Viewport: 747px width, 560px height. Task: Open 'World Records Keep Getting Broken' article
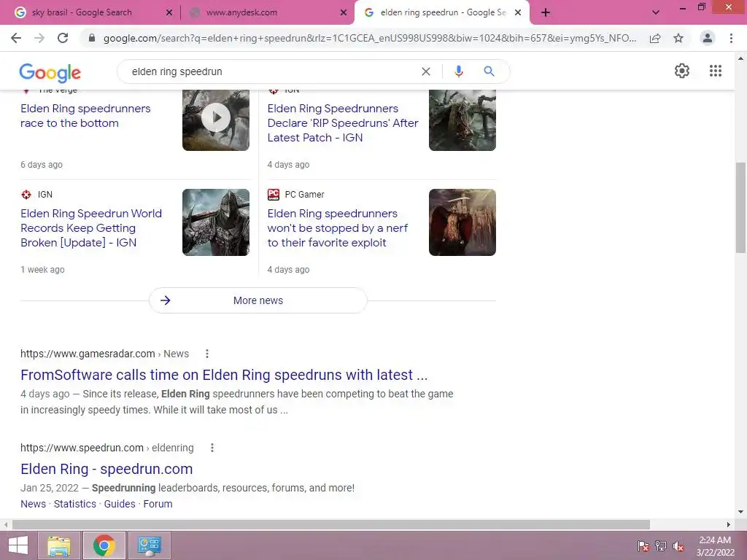click(91, 228)
